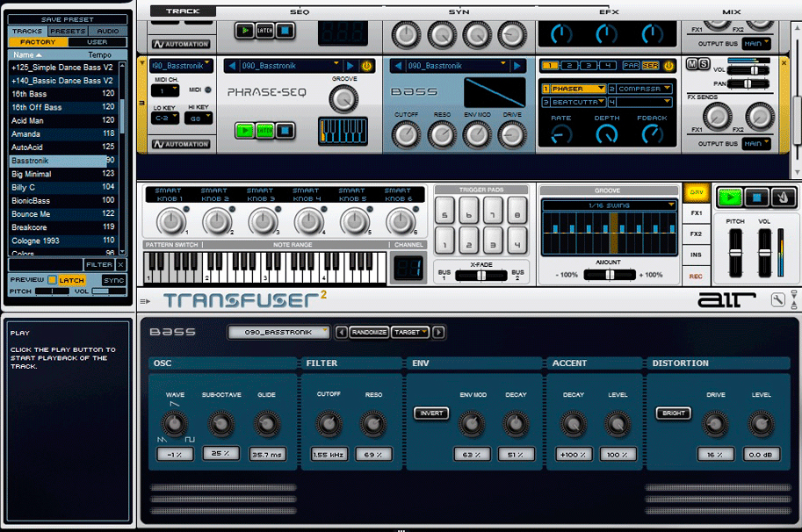Screen dimensions: 802x532
Task: Open the PHASER effect slot dropdown
Action: click(x=578, y=90)
